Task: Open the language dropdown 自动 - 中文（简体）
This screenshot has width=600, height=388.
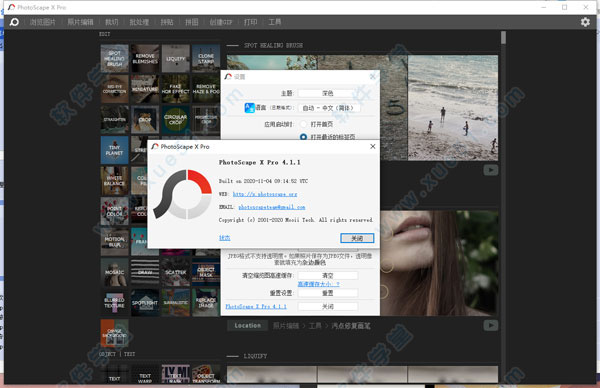Action: click(328, 108)
